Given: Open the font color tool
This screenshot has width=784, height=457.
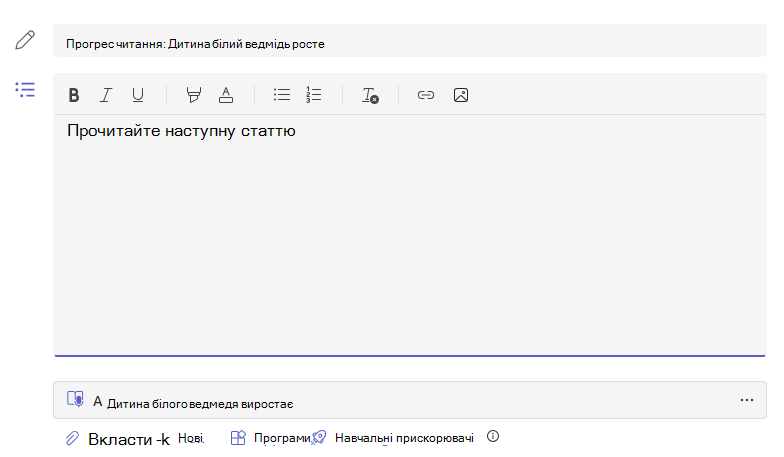Looking at the screenshot, I should coord(226,95).
